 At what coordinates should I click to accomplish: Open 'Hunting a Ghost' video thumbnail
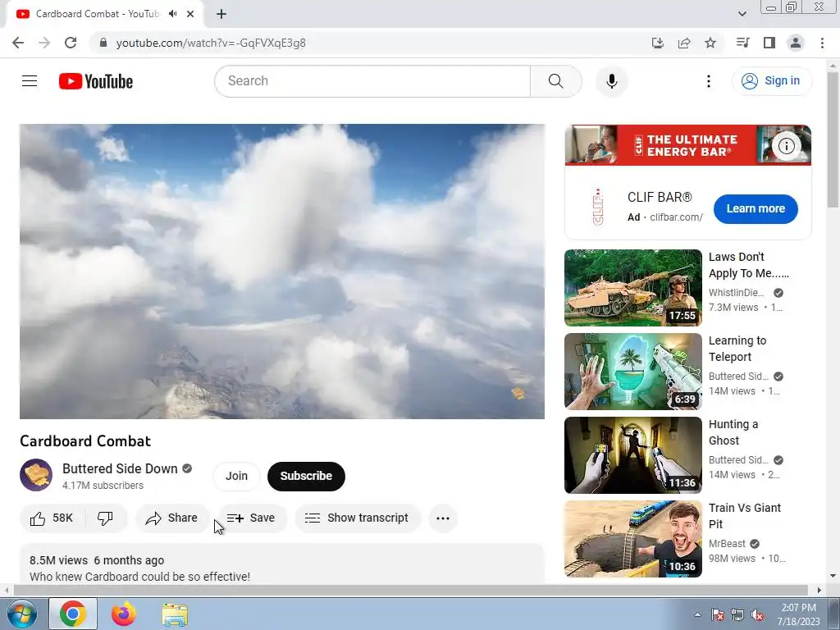pos(632,454)
